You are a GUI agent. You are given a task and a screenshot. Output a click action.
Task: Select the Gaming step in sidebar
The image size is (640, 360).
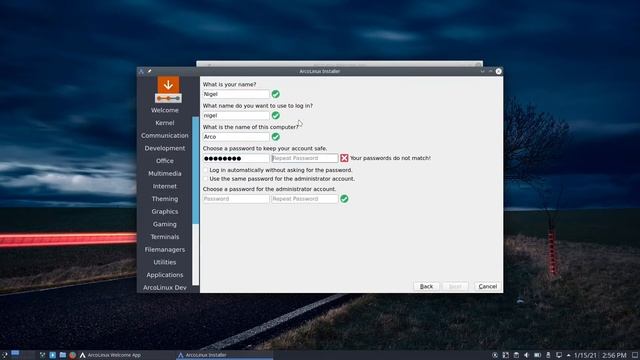(164, 224)
